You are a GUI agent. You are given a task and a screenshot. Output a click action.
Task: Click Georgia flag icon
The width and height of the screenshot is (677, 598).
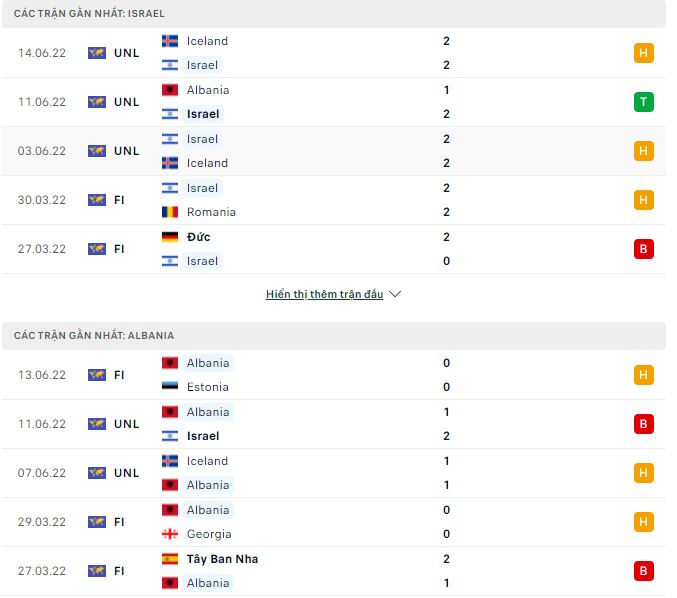click(170, 534)
